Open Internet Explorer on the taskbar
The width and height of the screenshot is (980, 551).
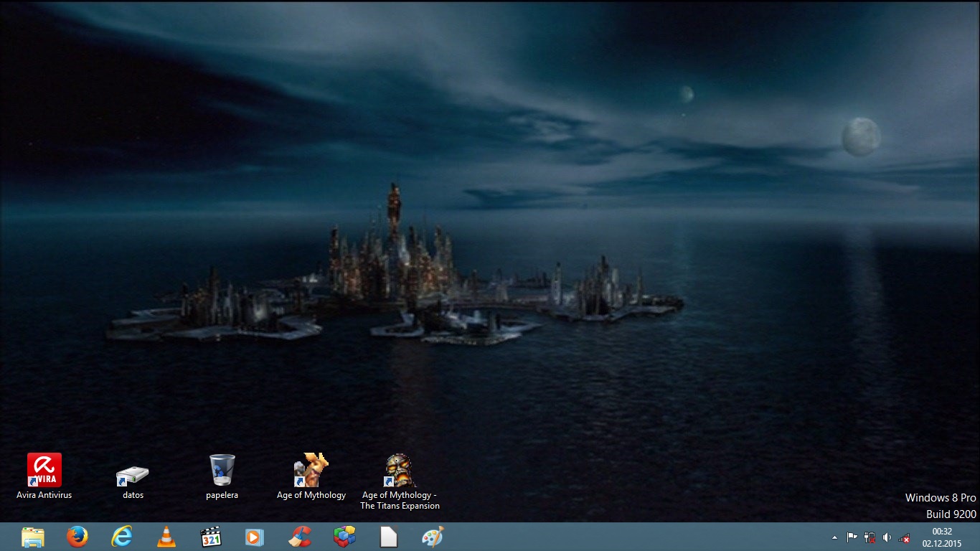tap(122, 537)
